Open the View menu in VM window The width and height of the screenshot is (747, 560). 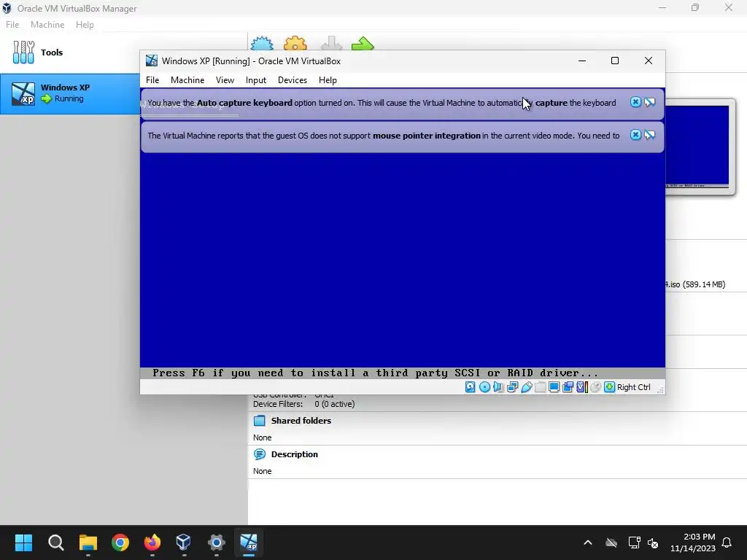pyautogui.click(x=225, y=80)
